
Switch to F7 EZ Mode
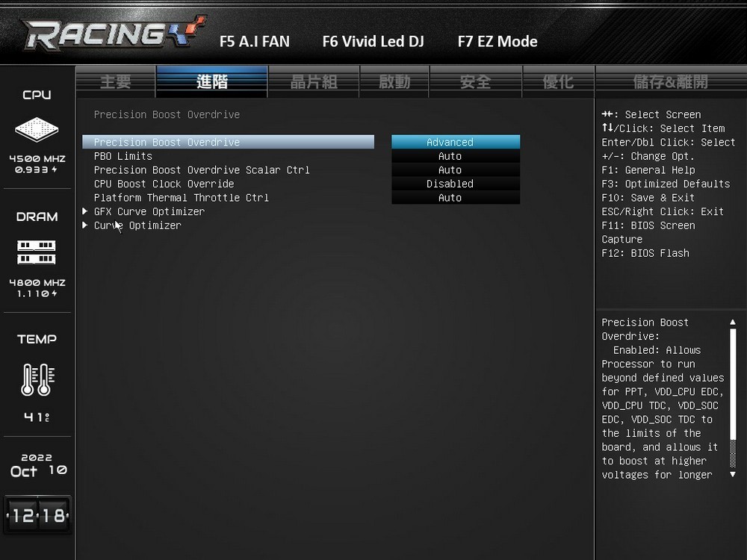coord(498,41)
